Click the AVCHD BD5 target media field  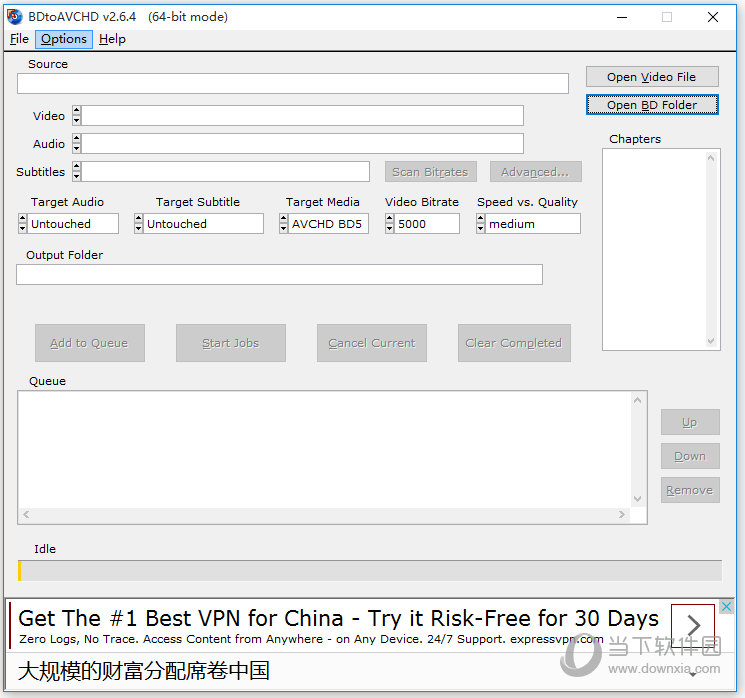(328, 224)
